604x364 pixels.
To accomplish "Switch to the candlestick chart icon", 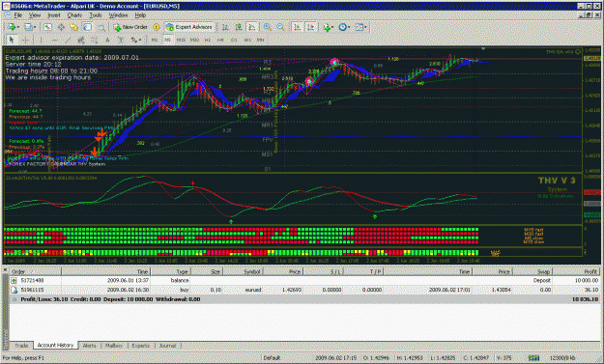I will tap(239, 27).
